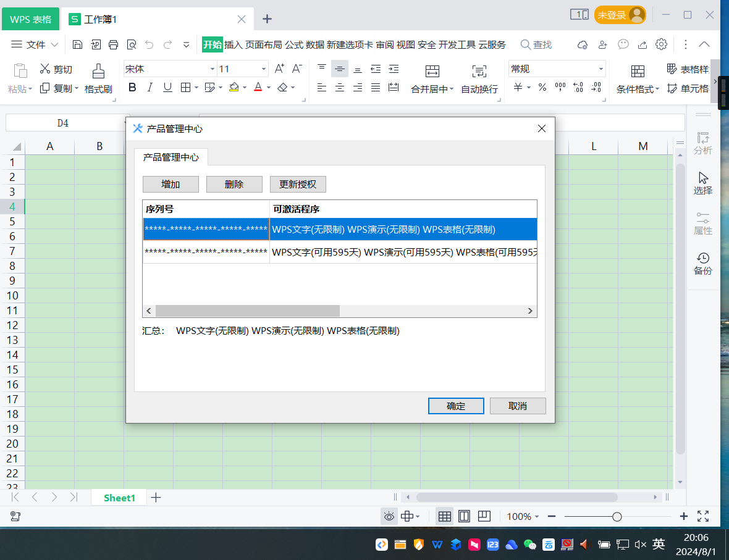This screenshot has width=729, height=560.
Task: Expand the font name 宋体 dropdown
Action: (x=213, y=69)
